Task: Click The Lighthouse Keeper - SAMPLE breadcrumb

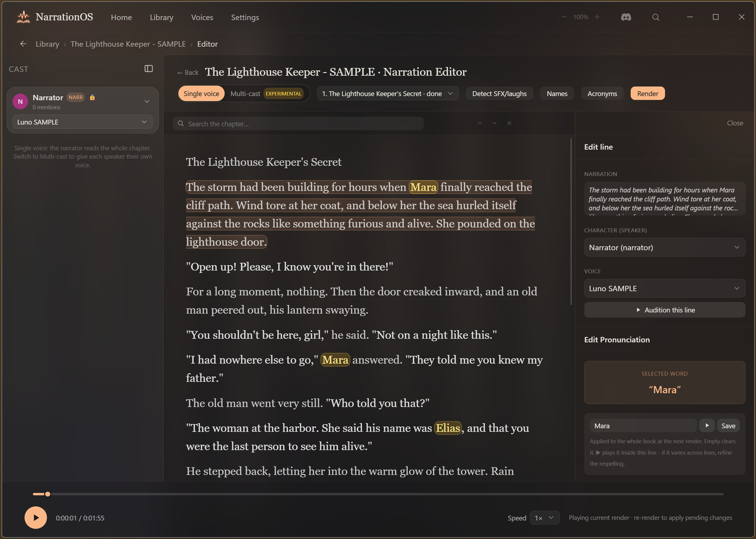Action: 128,44
